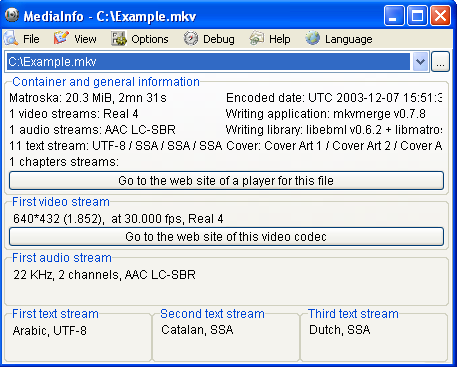Viewport: 457px width, 383px height.
Task: Click Writing library: libebml v0.6.2 text
Action: tap(334, 130)
